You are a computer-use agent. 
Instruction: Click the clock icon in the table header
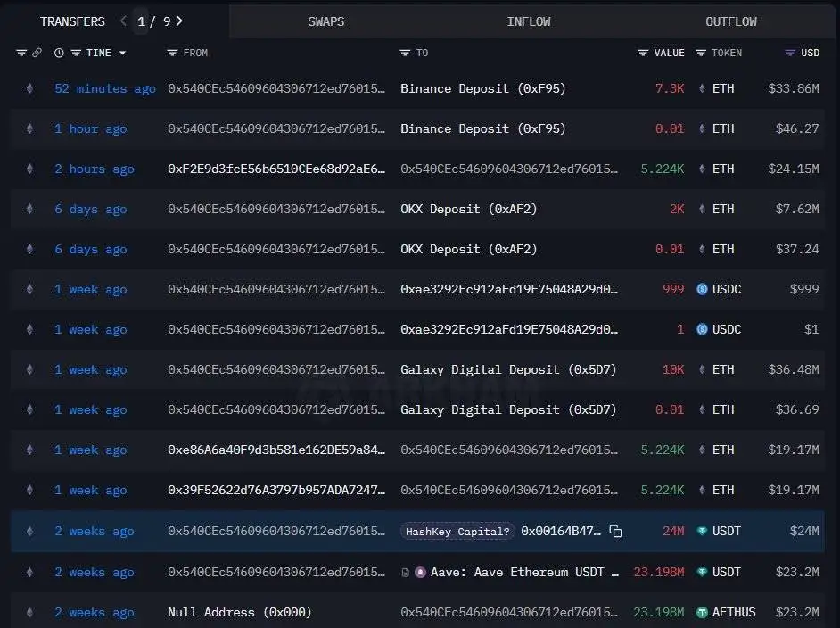[x=57, y=53]
